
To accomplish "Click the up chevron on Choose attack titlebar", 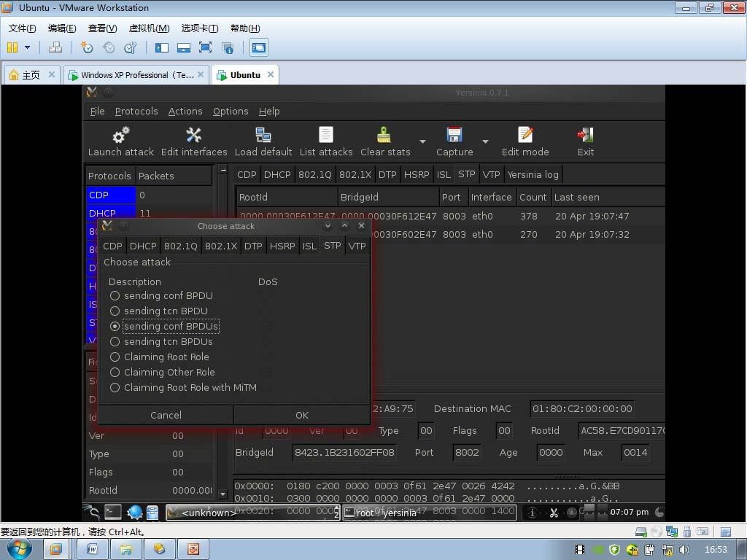I will click(x=345, y=226).
